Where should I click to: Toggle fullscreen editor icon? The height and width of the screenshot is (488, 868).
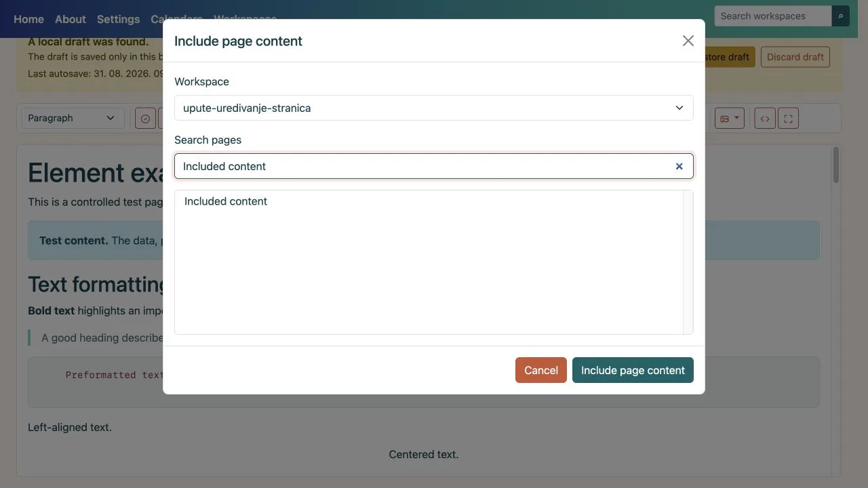point(788,119)
